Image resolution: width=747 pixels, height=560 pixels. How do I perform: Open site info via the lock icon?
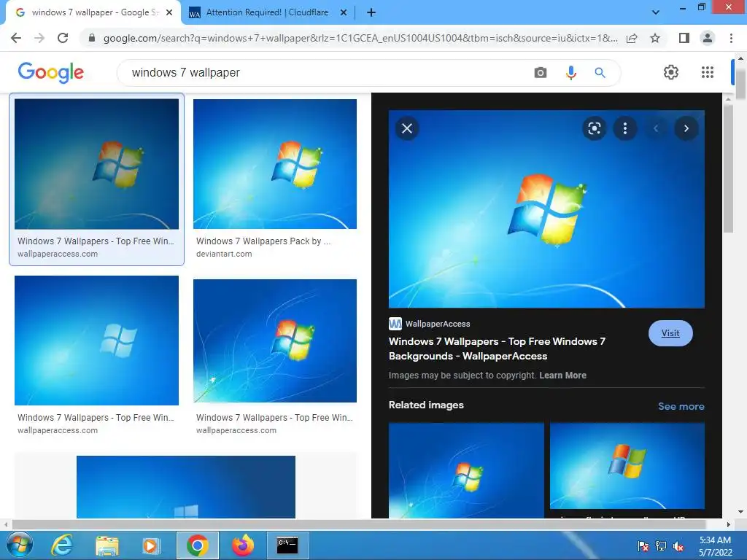coord(92,38)
